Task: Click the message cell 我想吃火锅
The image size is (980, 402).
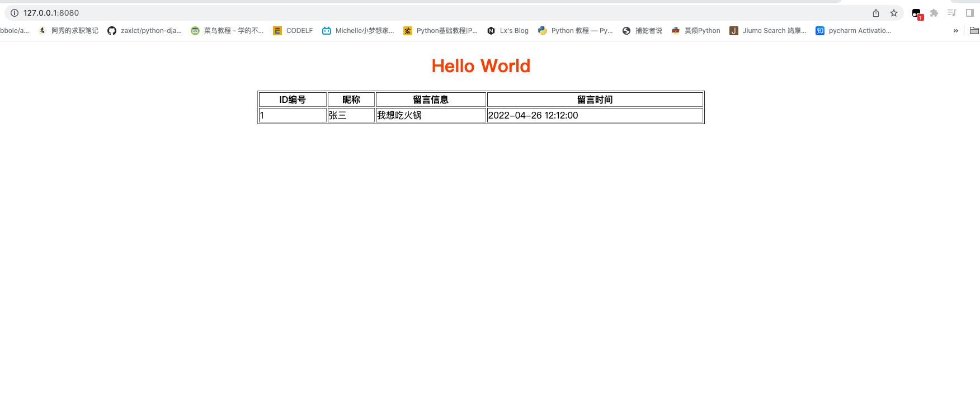Action: (431, 115)
